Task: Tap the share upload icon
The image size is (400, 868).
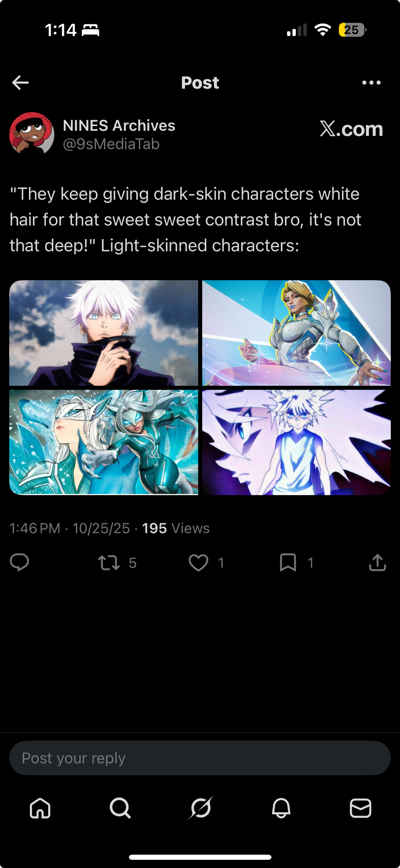Action: point(377,562)
